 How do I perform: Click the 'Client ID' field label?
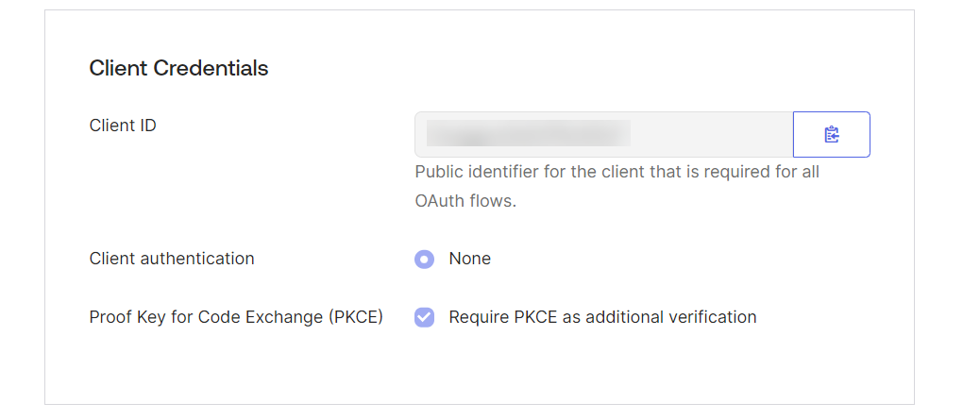[123, 126]
